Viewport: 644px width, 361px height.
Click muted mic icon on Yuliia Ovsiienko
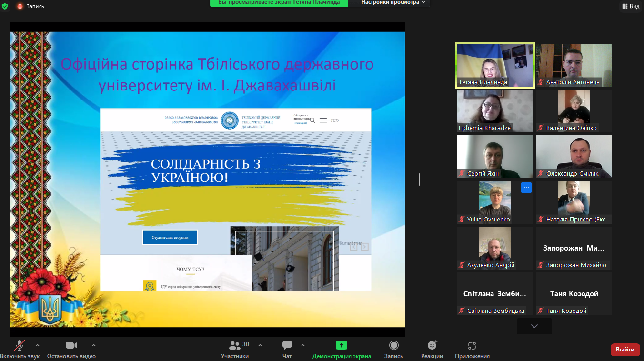coord(462,220)
